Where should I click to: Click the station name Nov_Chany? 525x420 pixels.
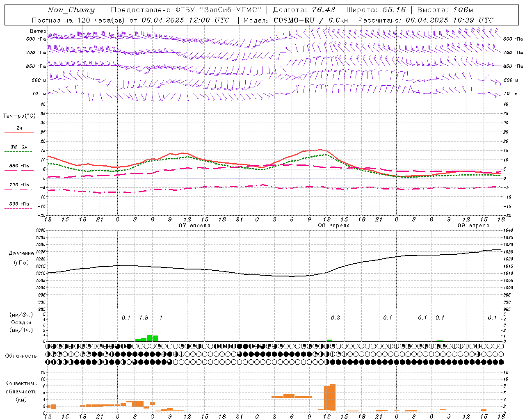point(71,10)
